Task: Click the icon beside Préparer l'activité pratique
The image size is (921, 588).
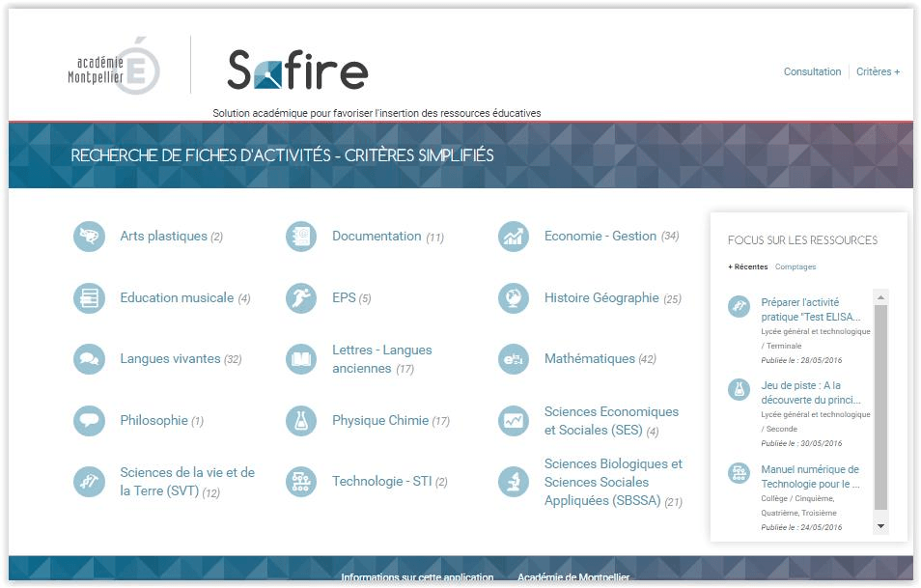Action: (x=739, y=306)
